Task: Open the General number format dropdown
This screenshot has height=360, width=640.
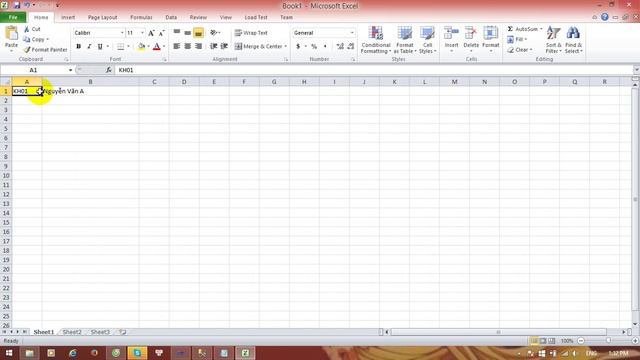Action: click(x=352, y=33)
